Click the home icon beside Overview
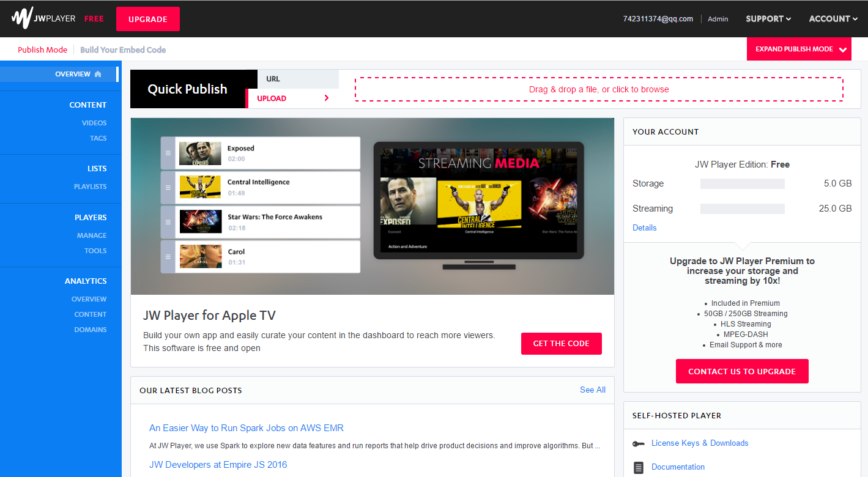868x477 pixels. pos(97,74)
